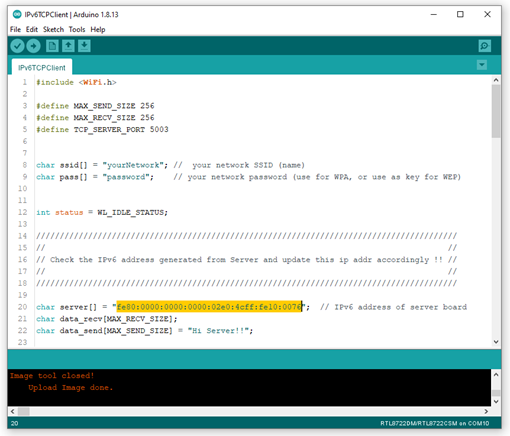Open the Sketch menu

[53, 29]
